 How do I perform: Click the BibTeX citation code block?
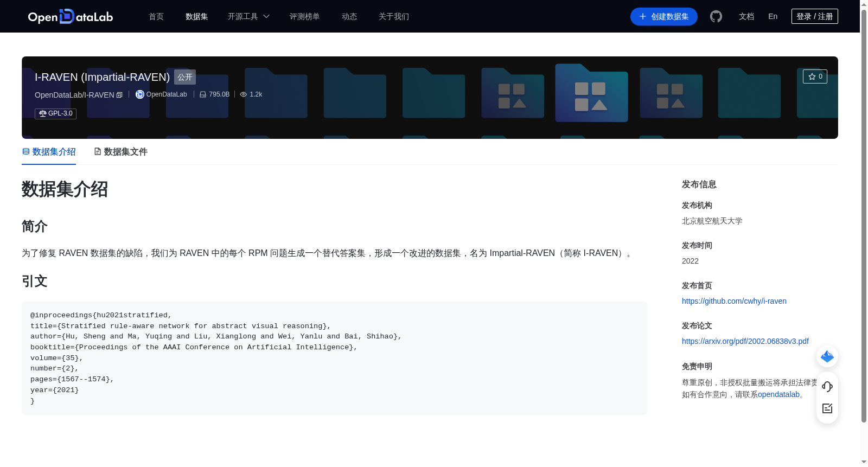tap(334, 358)
